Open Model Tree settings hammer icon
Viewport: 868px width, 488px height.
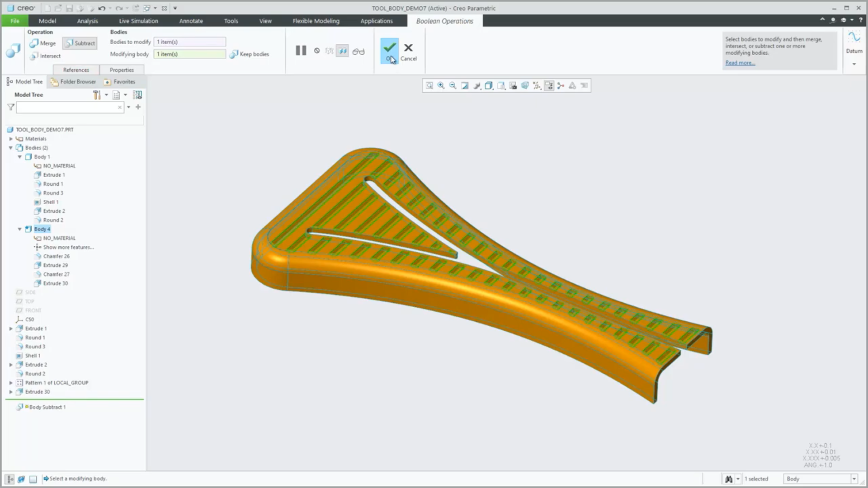pyautogui.click(x=96, y=95)
